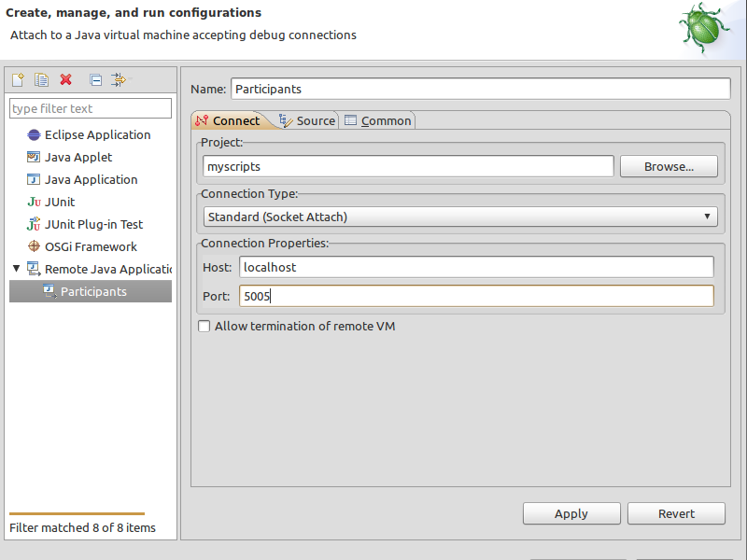Revert the configuration changes
The width and height of the screenshot is (747, 560).
point(676,514)
